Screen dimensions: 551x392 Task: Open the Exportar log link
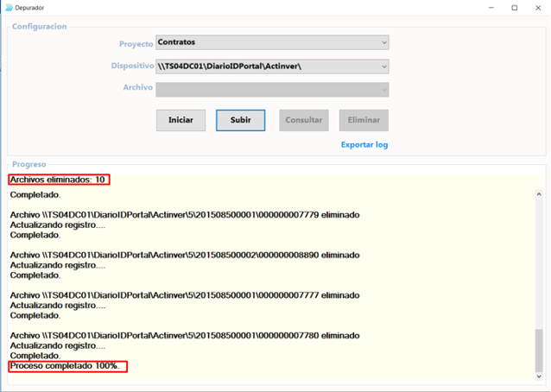[364, 144]
